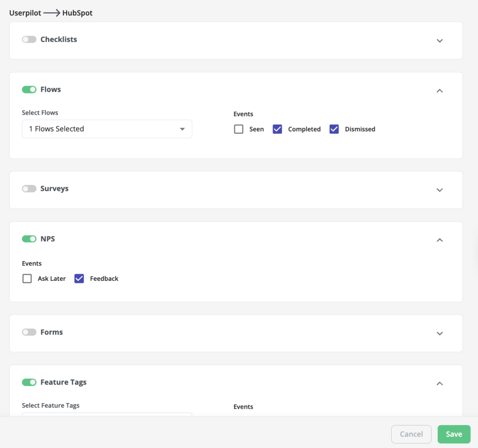Click the Save button

(x=454, y=434)
